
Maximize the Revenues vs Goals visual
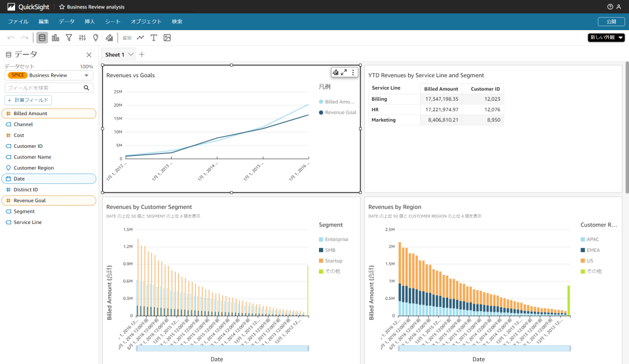coord(344,73)
